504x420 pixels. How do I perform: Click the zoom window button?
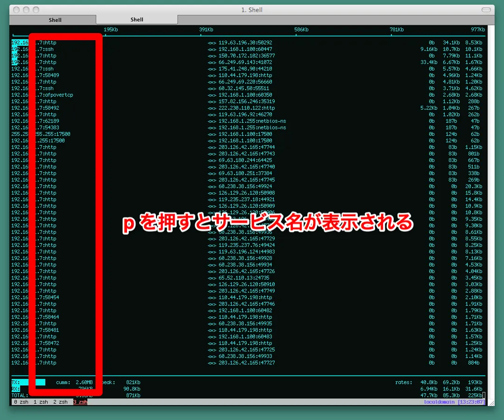pos(36,10)
